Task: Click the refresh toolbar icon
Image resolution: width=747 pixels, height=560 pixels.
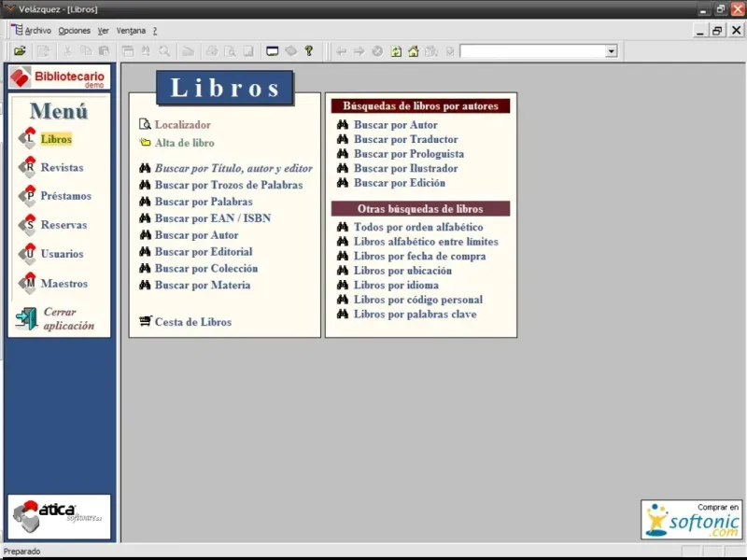Action: [x=396, y=51]
